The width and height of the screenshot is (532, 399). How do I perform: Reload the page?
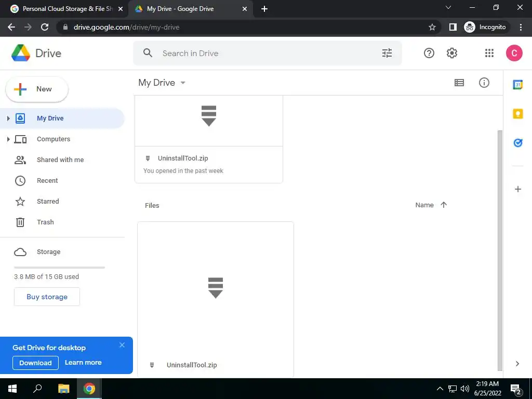45,27
